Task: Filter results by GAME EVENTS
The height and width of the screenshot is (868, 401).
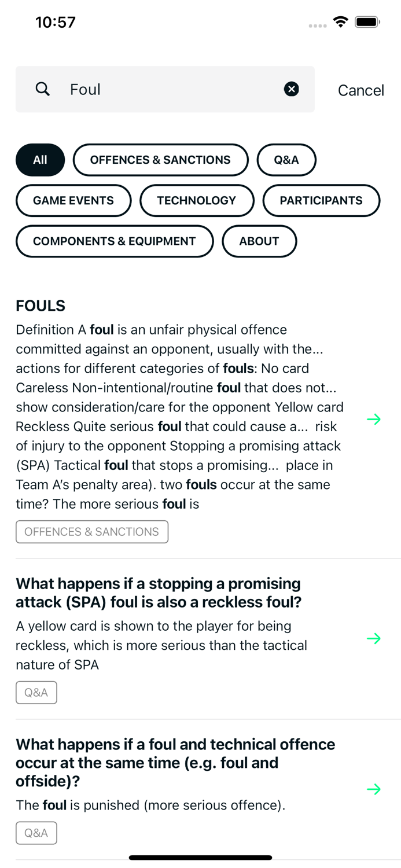Action: (73, 200)
